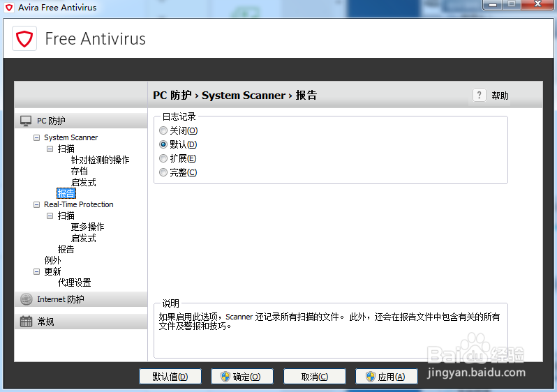Viewport: 557px width, 392px height.
Task: Select the 完整(C) logging option
Action: pos(163,172)
